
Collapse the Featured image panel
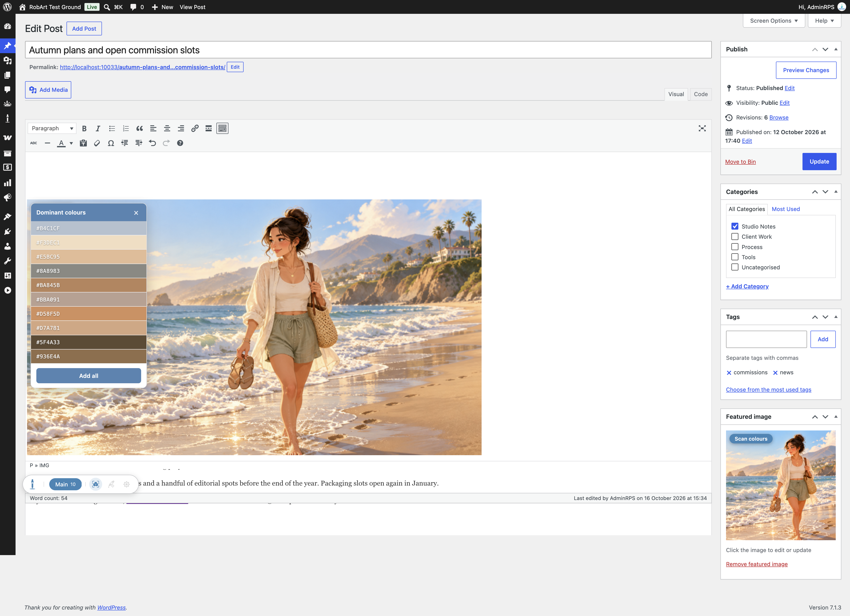[x=835, y=417]
